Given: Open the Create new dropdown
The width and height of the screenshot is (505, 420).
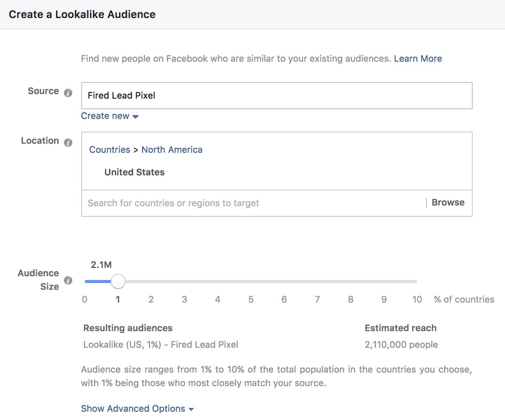Looking at the screenshot, I should click(110, 116).
